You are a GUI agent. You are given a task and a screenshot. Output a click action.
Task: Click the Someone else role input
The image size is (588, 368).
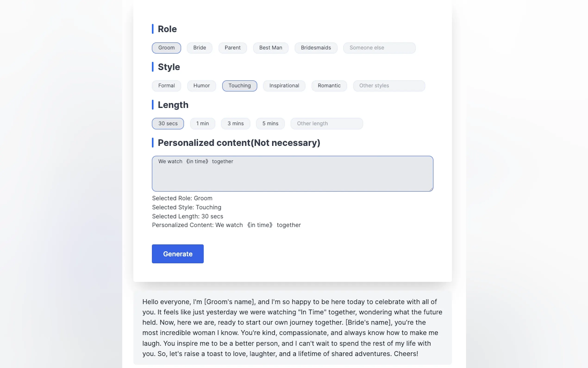pos(379,48)
